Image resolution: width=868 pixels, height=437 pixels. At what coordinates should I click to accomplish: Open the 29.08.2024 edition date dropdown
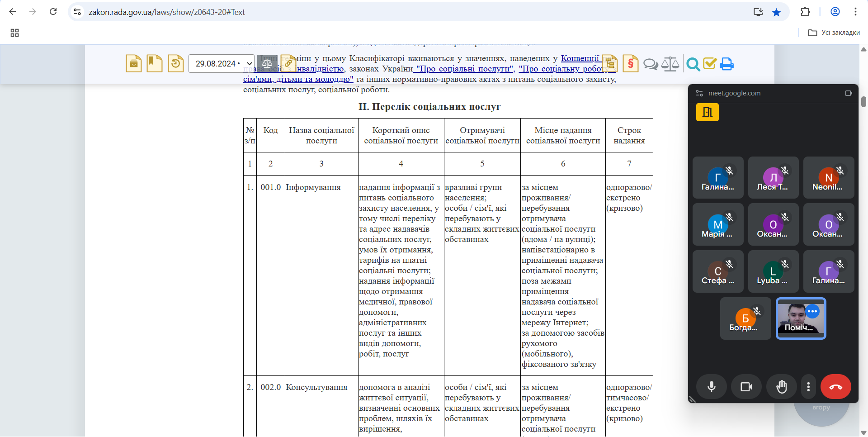(x=222, y=64)
